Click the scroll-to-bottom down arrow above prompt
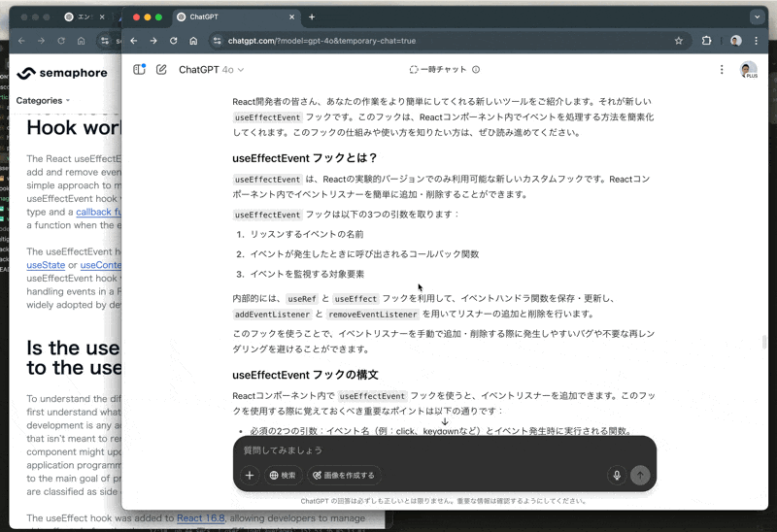The height and width of the screenshot is (532, 777). point(445,421)
